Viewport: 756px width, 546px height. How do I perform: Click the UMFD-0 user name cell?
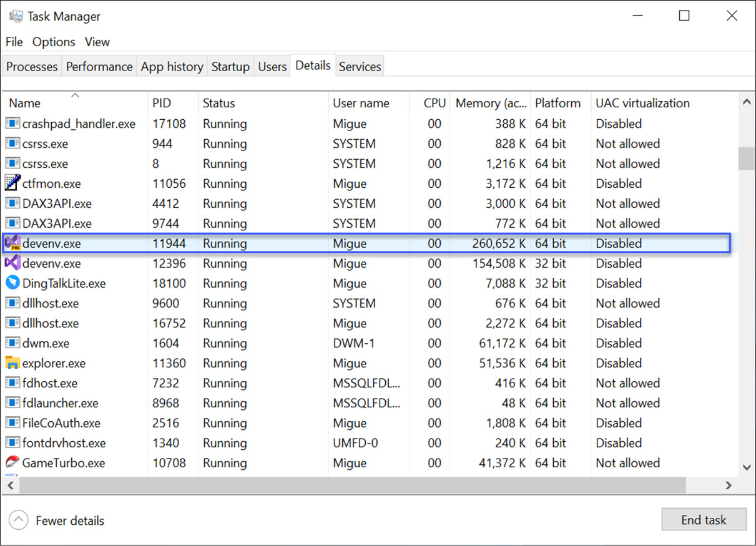356,443
